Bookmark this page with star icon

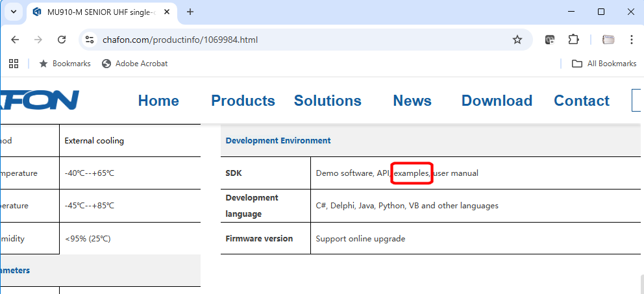(x=517, y=40)
